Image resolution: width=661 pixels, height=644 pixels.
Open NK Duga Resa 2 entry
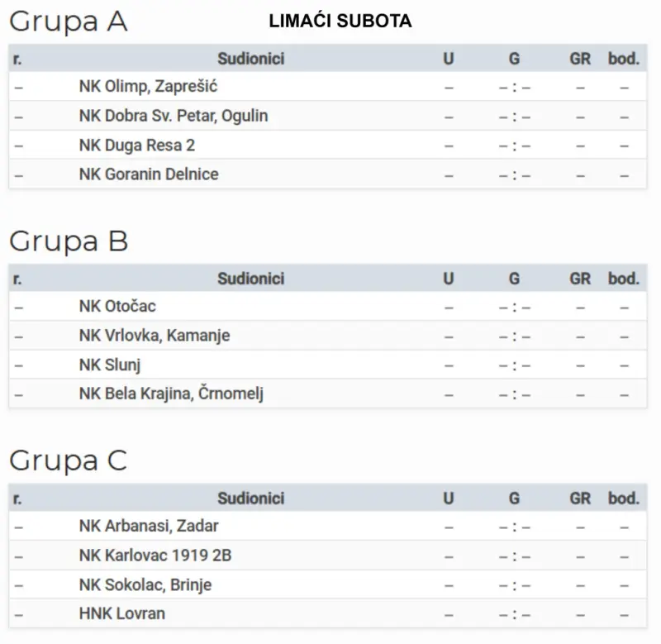click(x=137, y=145)
